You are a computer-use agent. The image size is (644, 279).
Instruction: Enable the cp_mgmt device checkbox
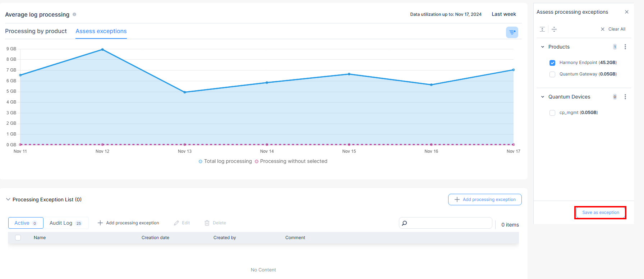(x=552, y=113)
